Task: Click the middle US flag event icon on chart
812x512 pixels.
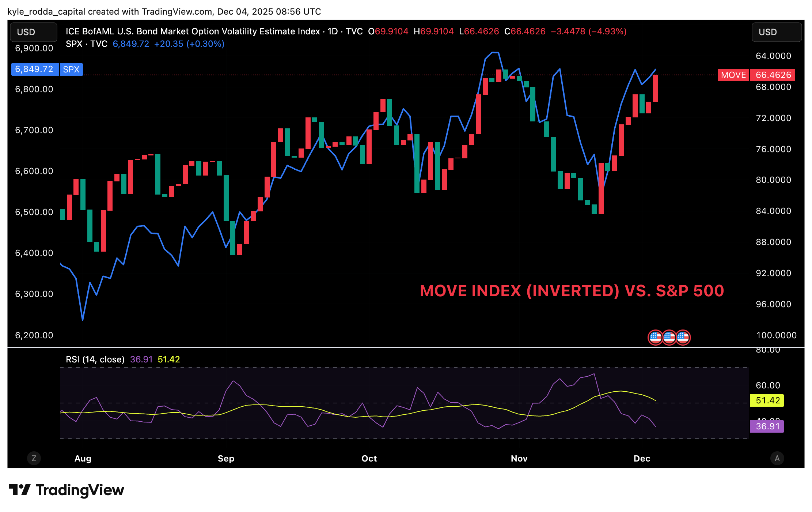Action: click(669, 337)
